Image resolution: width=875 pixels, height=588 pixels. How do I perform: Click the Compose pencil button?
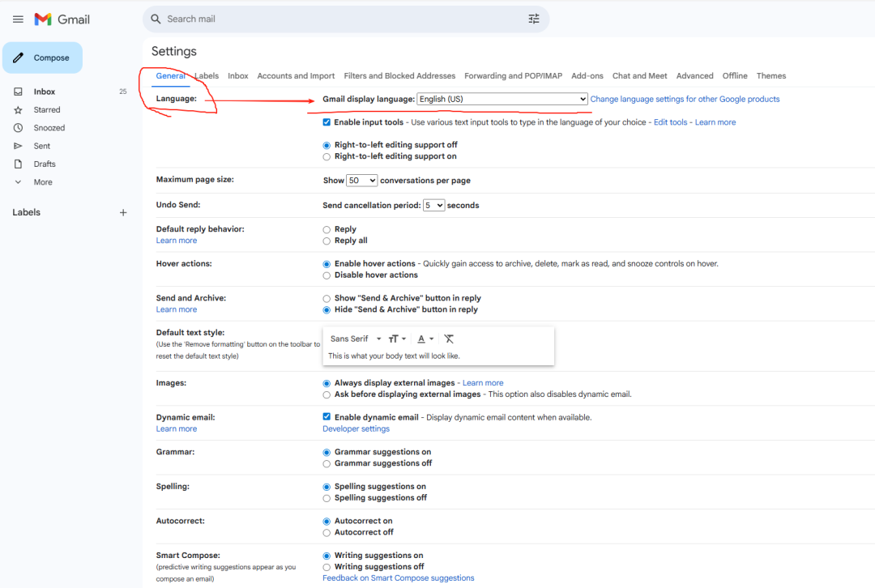point(42,58)
